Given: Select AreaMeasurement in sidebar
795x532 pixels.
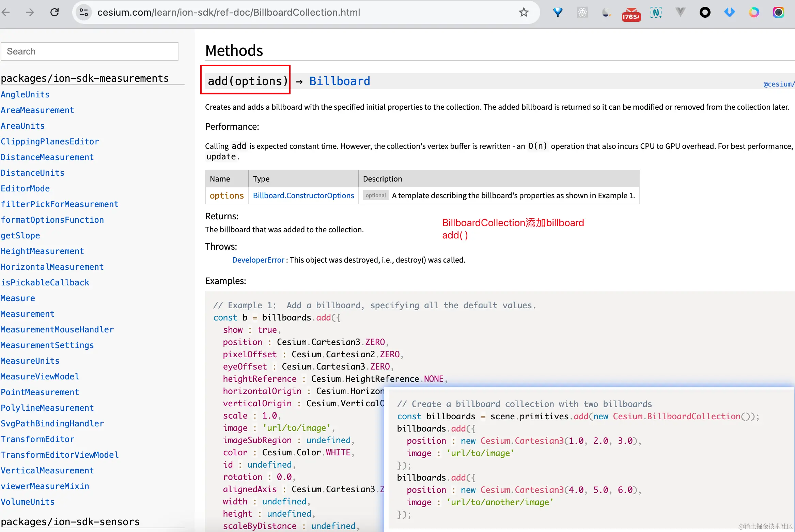Looking at the screenshot, I should click(37, 110).
